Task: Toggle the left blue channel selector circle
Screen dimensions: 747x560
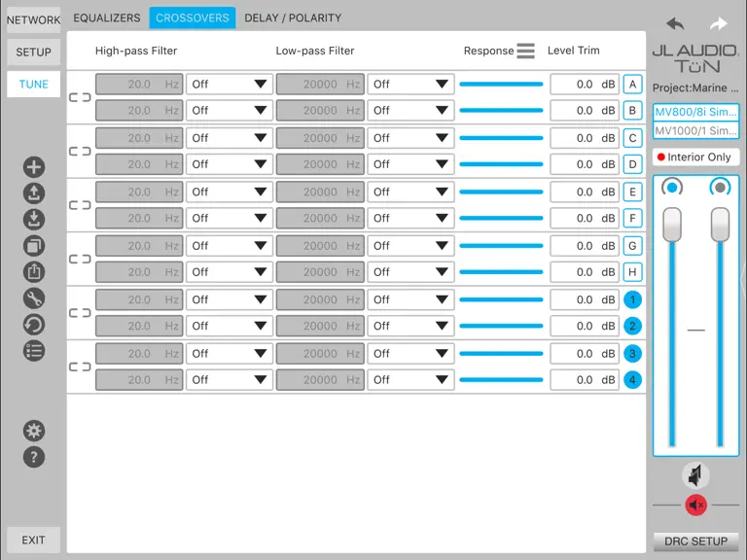Action: click(672, 188)
